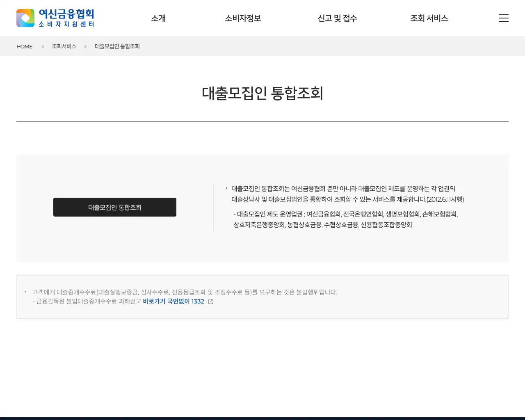The image size is (525, 420).
Task: Click the 대출모집인 통합조회 breadcrumb item
Action: pyautogui.click(x=117, y=46)
